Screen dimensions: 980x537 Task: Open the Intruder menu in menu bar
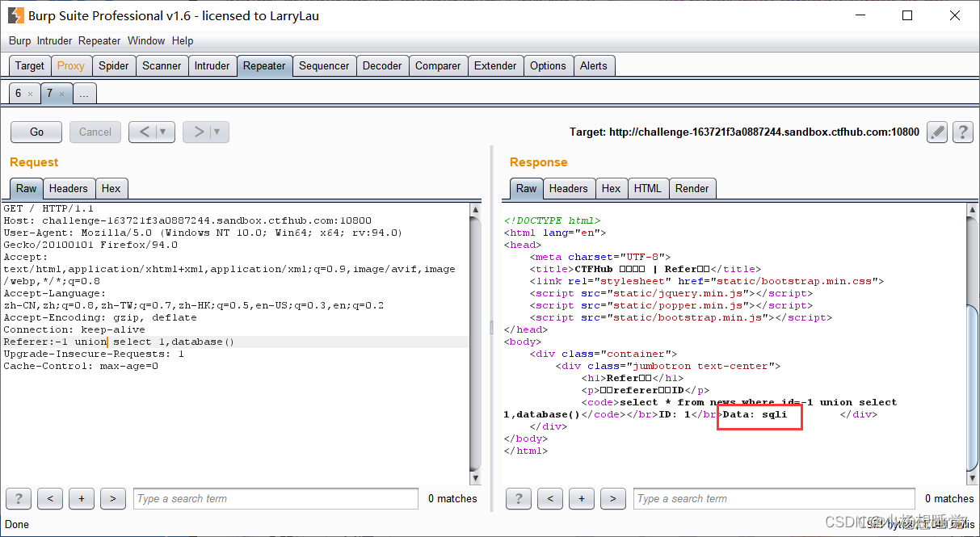[54, 40]
